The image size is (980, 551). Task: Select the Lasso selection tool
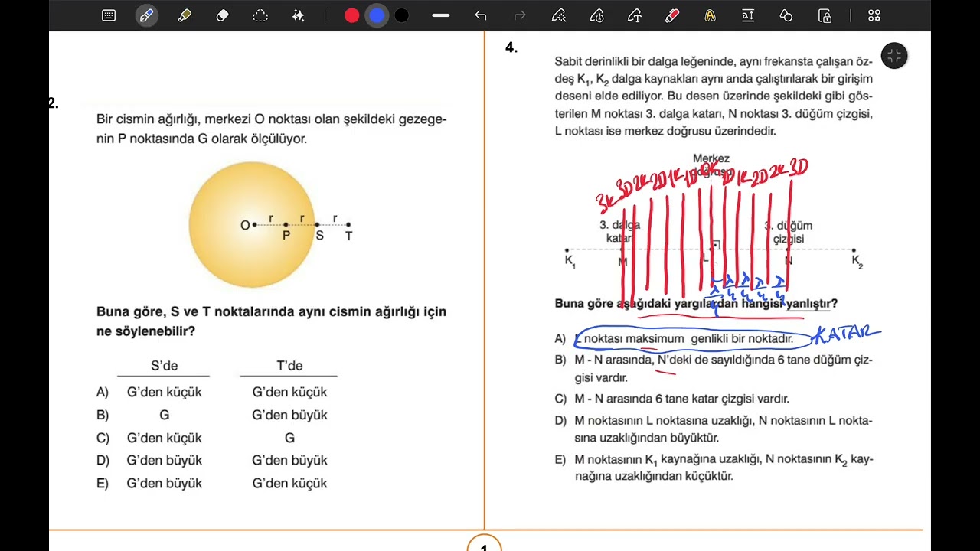point(260,15)
